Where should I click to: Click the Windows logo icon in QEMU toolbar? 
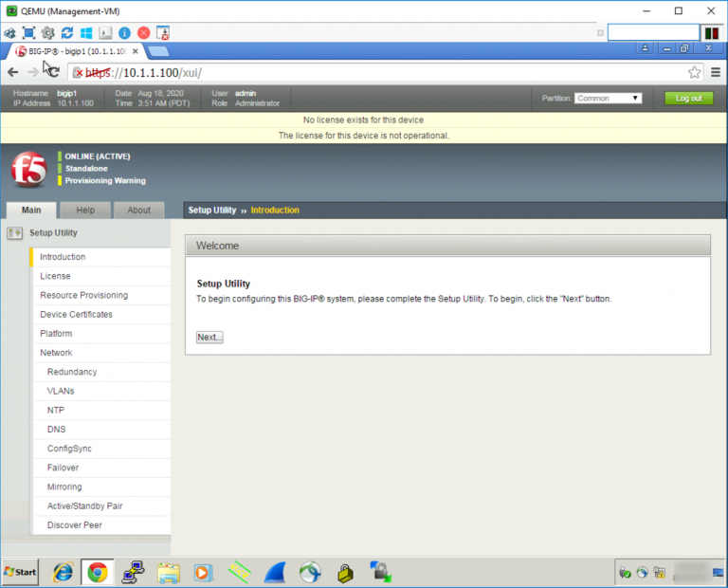86,33
